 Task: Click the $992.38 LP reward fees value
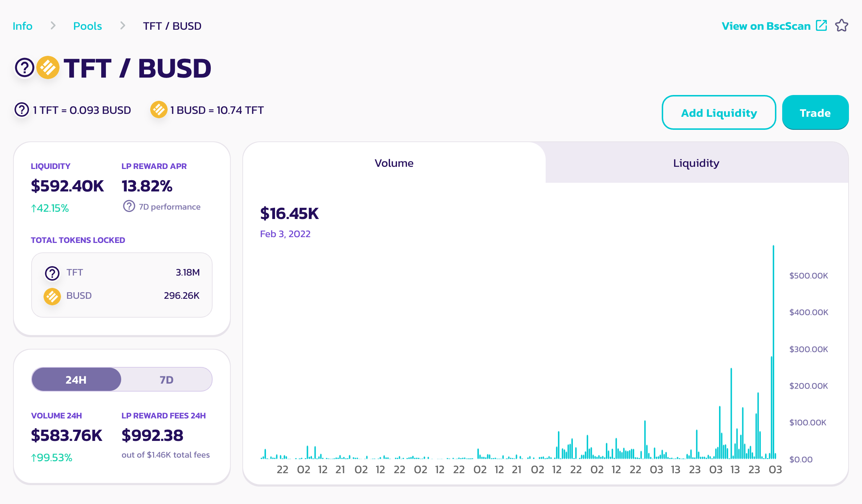[152, 435]
